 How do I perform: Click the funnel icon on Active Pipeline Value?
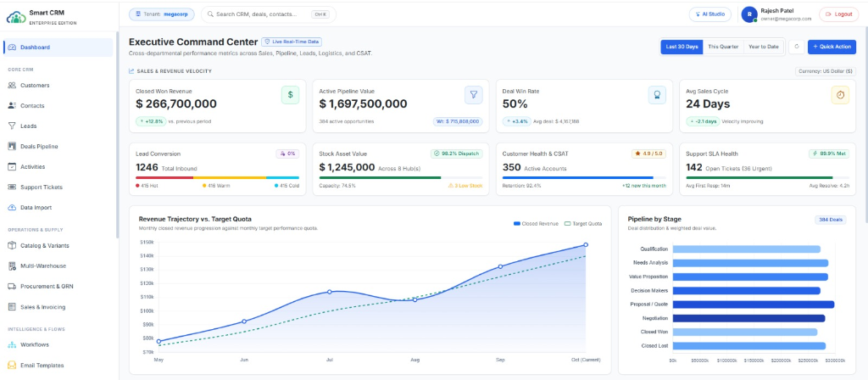[x=473, y=95]
